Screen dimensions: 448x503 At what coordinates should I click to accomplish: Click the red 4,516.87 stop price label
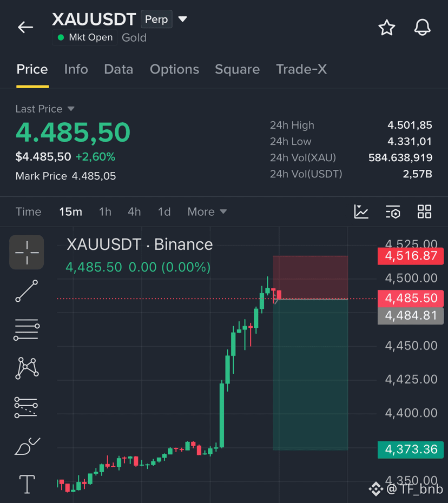pyautogui.click(x=411, y=256)
